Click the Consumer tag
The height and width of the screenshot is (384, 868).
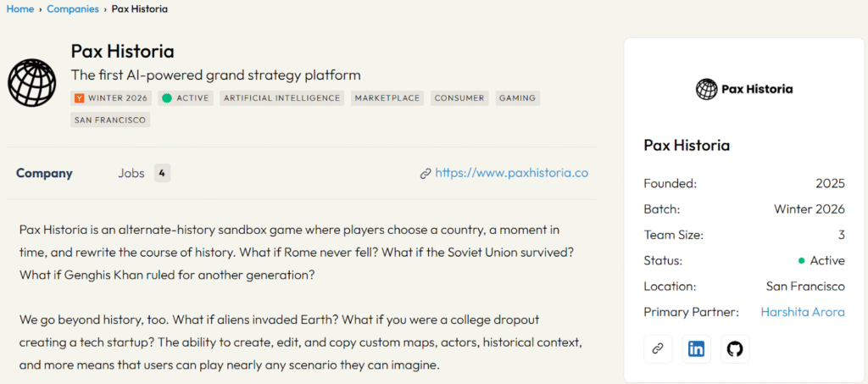[x=459, y=98]
